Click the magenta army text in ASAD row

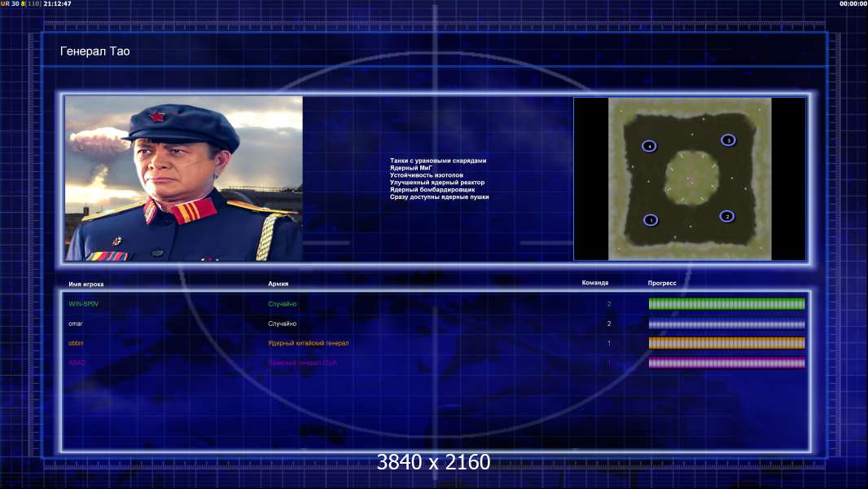[302, 363]
